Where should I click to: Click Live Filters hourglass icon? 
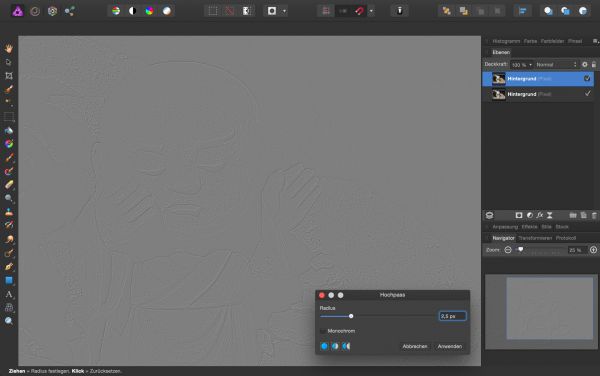(x=549, y=215)
